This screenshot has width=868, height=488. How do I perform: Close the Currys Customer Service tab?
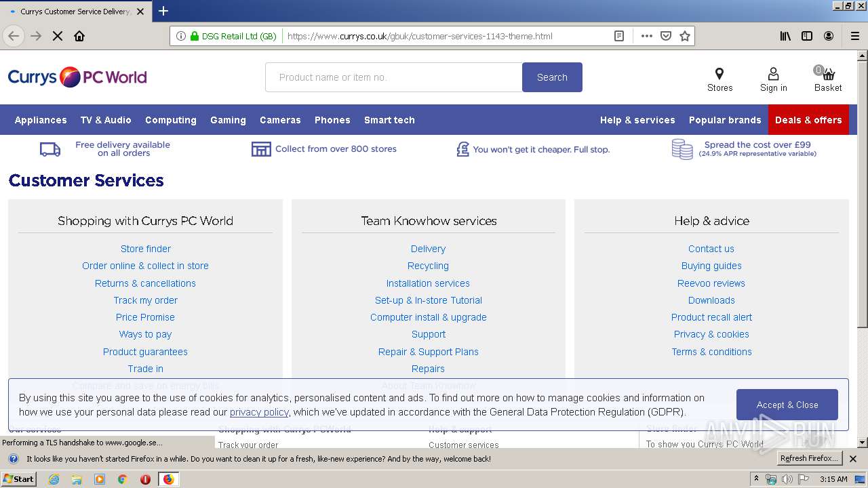[x=140, y=12]
